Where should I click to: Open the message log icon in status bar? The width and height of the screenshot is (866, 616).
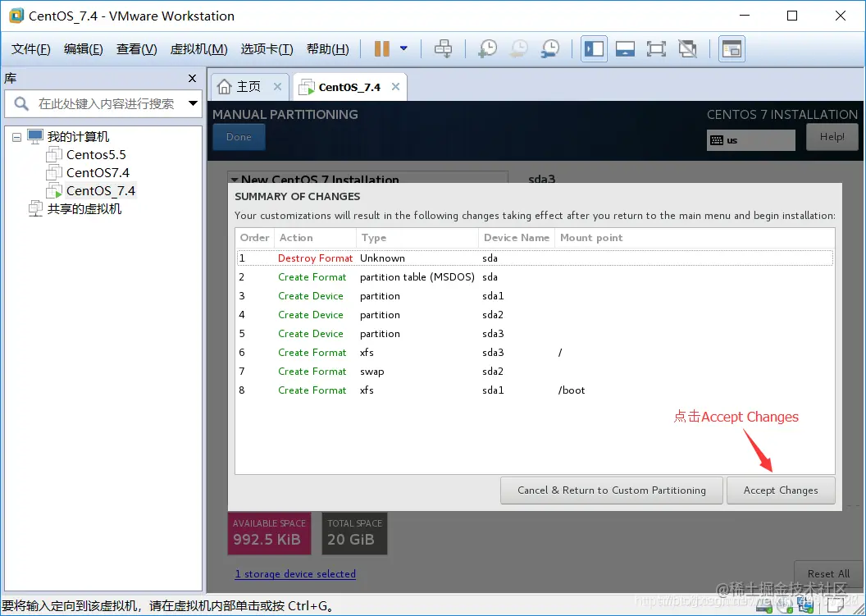(835, 605)
